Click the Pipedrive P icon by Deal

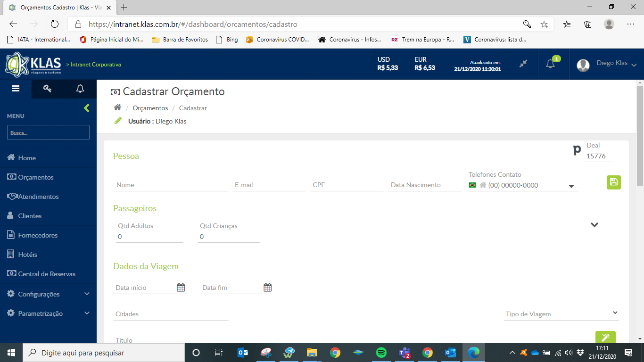tap(577, 151)
